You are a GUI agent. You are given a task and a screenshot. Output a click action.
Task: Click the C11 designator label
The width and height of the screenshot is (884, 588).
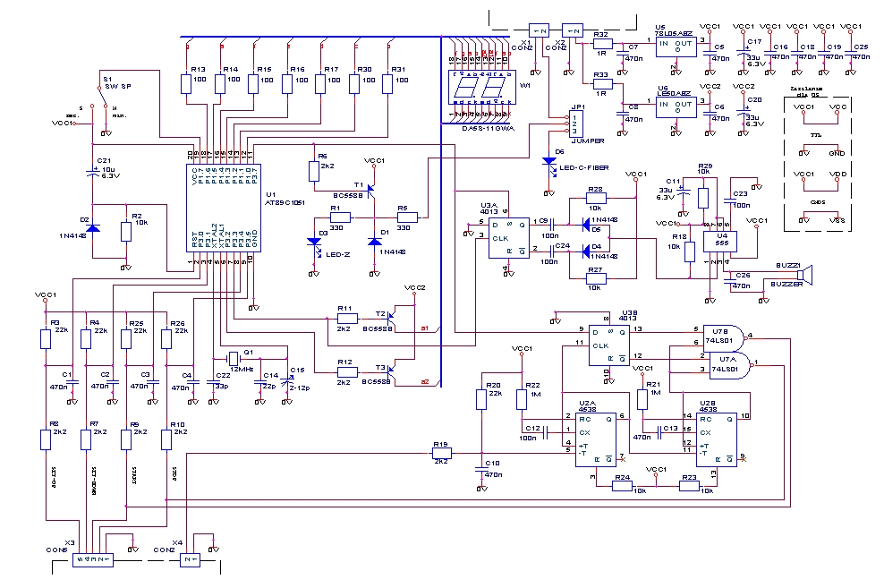click(673, 182)
